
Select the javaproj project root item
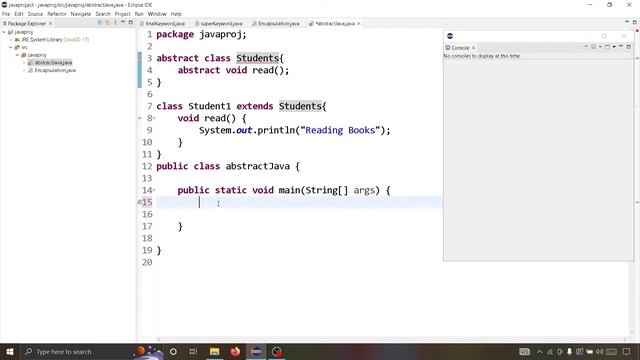tap(20, 32)
